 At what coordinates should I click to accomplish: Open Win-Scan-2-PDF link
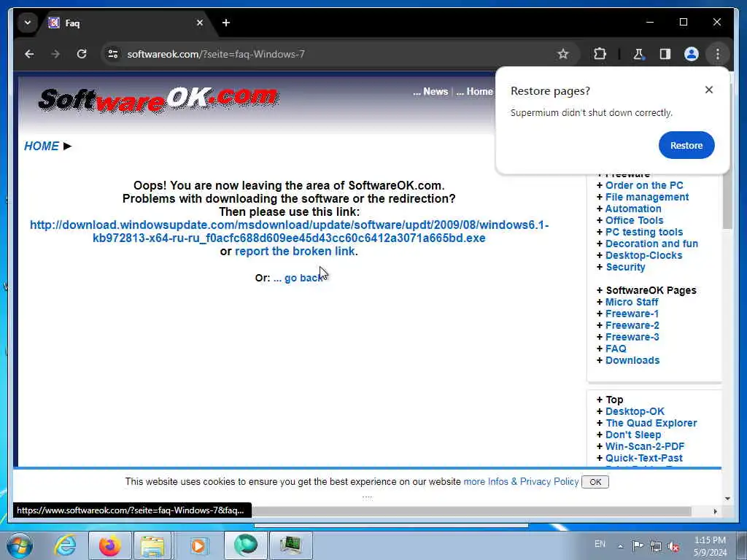pyautogui.click(x=645, y=446)
